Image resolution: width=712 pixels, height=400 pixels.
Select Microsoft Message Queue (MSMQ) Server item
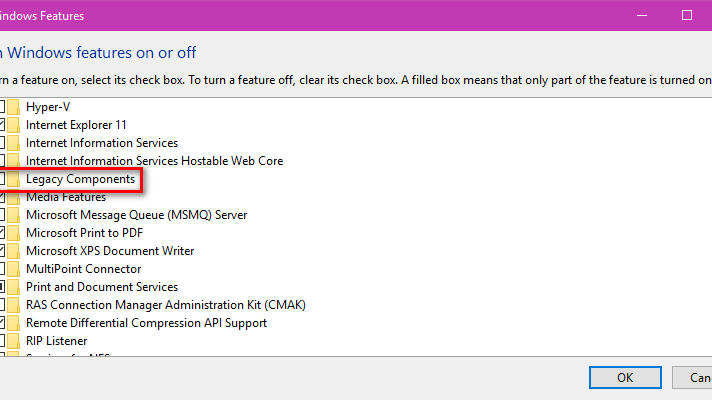click(137, 215)
